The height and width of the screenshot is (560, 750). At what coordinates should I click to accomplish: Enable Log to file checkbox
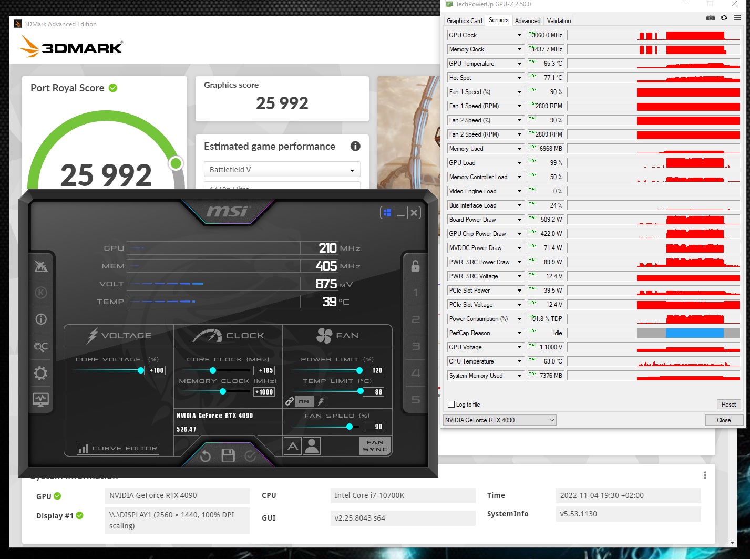click(x=451, y=405)
